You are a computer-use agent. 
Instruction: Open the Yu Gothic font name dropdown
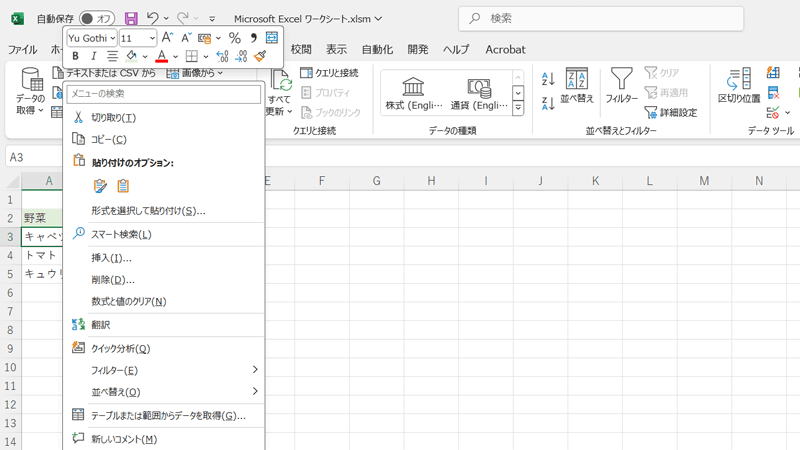tap(112, 38)
